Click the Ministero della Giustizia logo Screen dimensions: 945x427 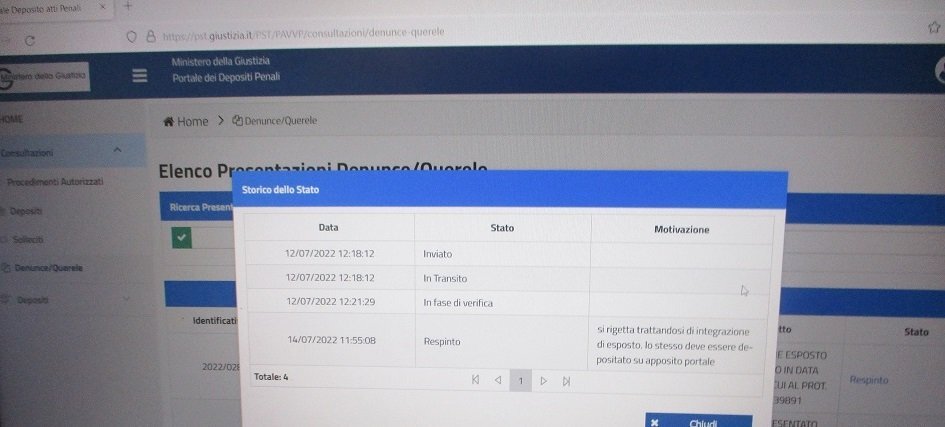coord(44,75)
